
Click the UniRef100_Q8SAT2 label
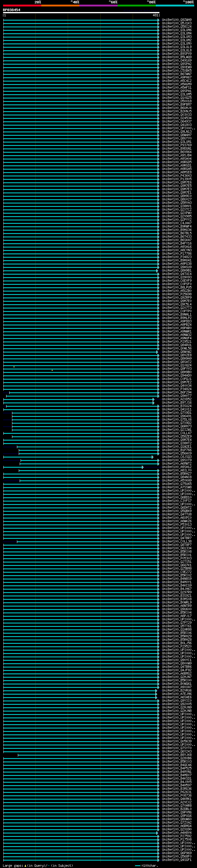(x=177, y=362)
